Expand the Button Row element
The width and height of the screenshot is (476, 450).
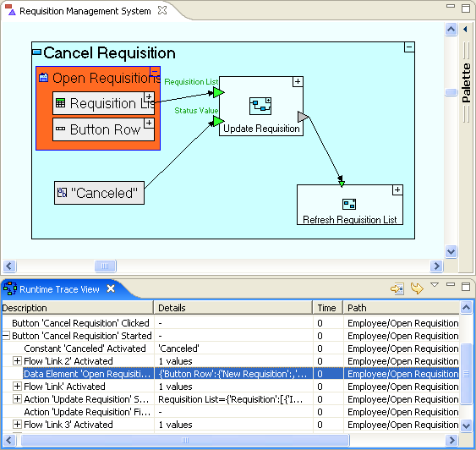tap(149, 123)
